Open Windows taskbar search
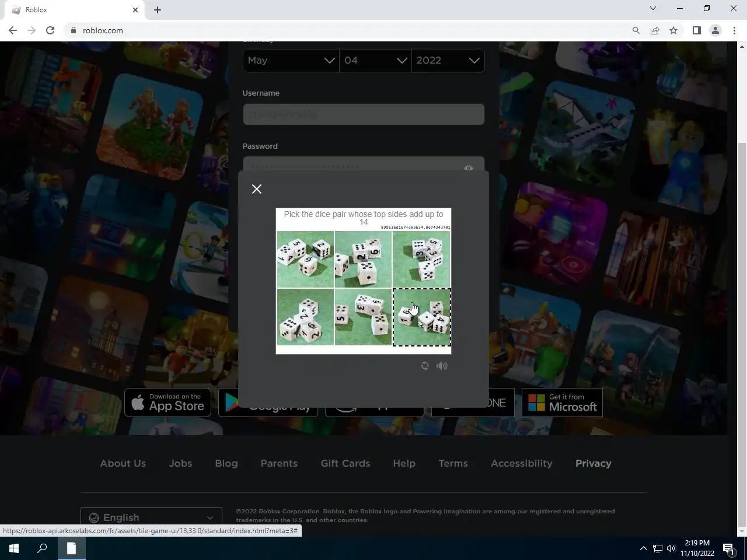 pyautogui.click(x=42, y=548)
